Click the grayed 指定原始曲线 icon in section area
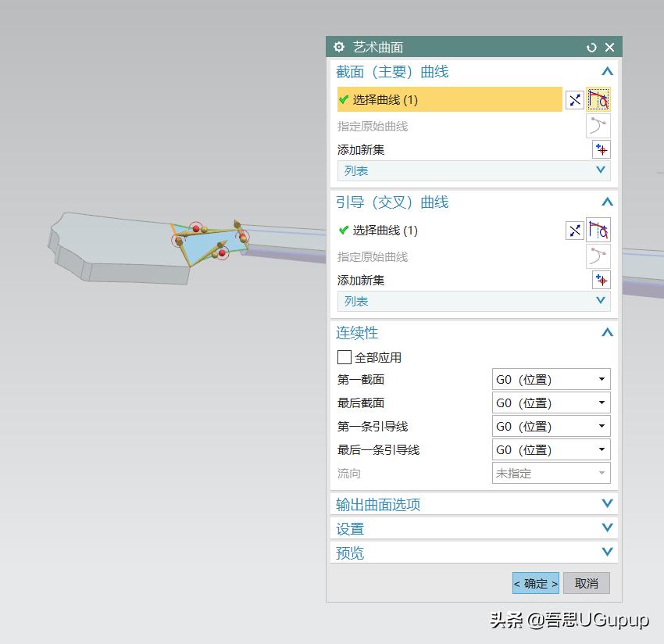The height and width of the screenshot is (644, 664). click(x=597, y=125)
